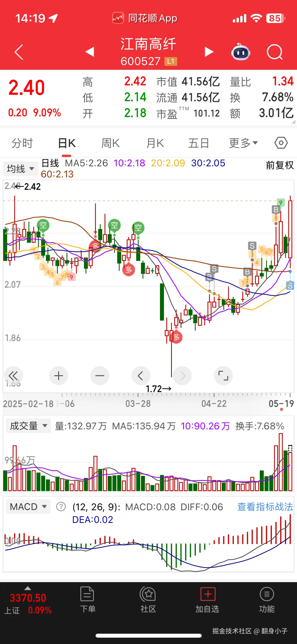
Task: Open the AI robot assistant
Action: tap(241, 52)
